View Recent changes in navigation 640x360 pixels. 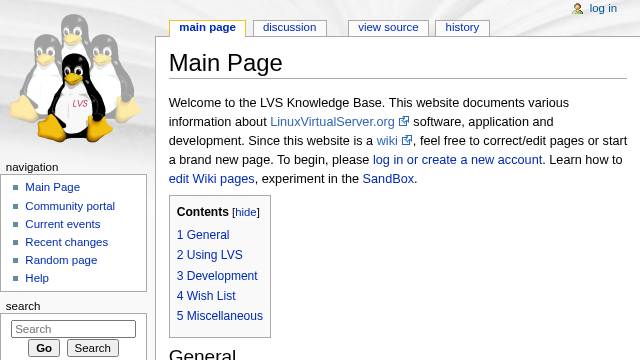tap(67, 242)
